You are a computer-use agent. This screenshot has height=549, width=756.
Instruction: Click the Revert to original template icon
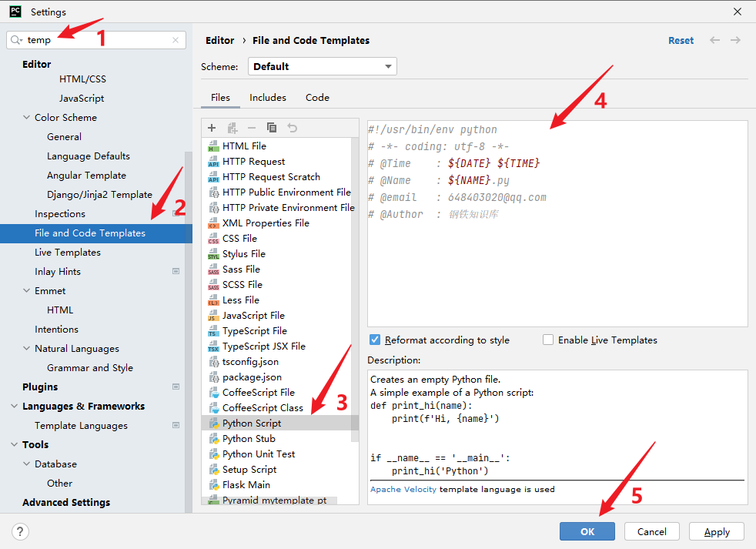click(293, 128)
